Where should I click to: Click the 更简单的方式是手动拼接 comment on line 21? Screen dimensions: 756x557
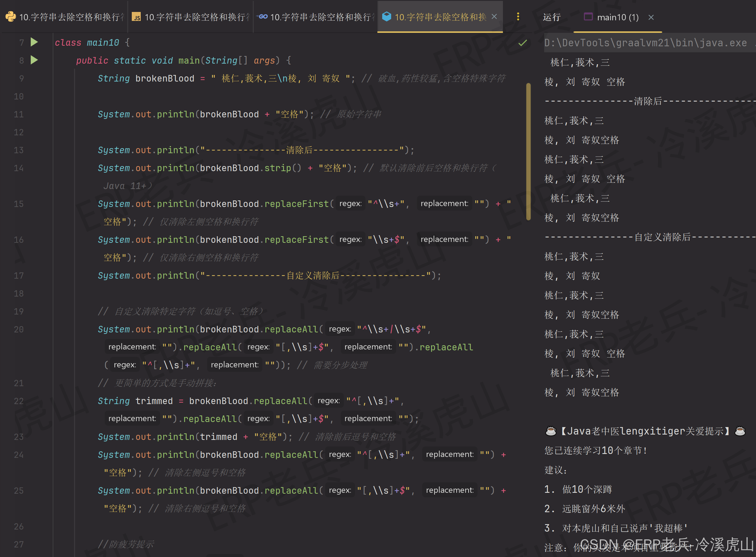(x=157, y=383)
